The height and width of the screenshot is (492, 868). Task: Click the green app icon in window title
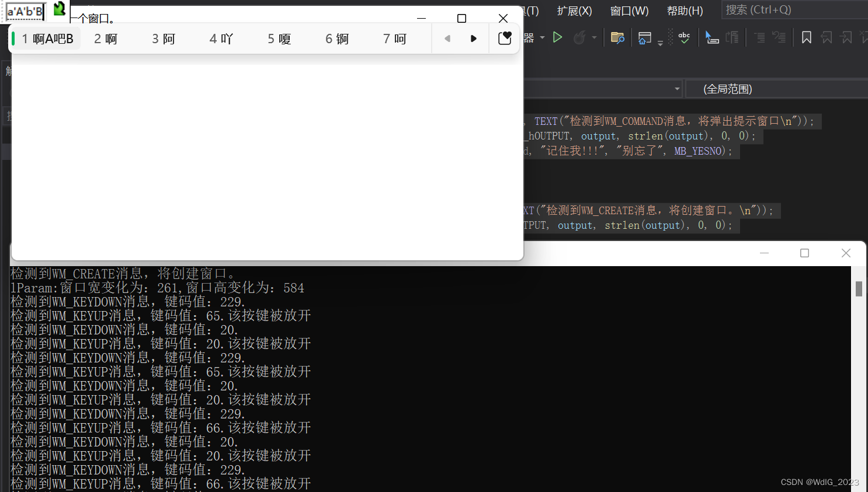coord(59,9)
